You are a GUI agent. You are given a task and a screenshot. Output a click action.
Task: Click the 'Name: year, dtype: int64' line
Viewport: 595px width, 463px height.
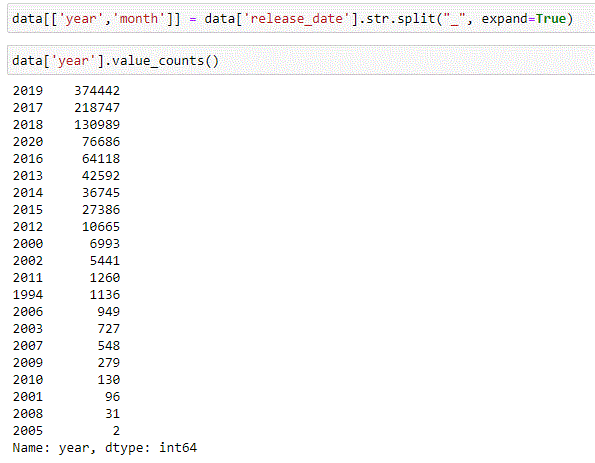pyautogui.click(x=105, y=448)
